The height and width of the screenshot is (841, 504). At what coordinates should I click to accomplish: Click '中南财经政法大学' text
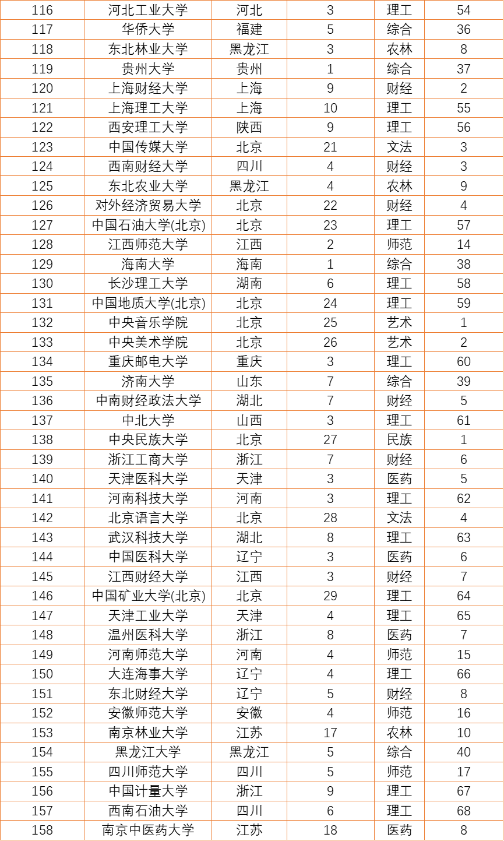pyautogui.click(x=148, y=400)
